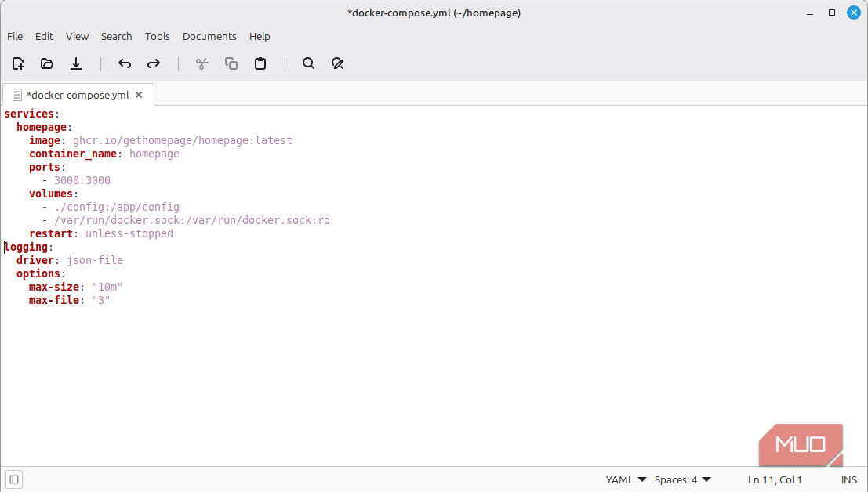
Task: Close the docker-compose.yml tab
Action: pyautogui.click(x=139, y=95)
